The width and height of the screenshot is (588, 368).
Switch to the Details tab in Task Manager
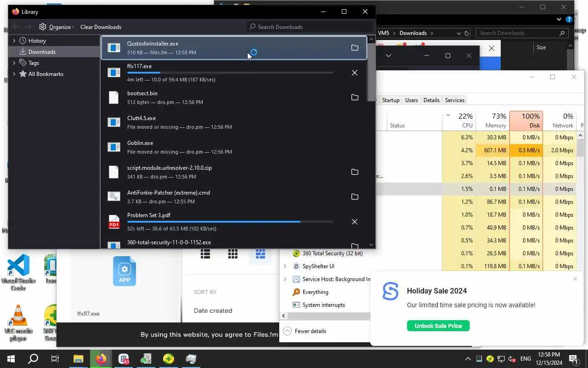click(x=431, y=100)
